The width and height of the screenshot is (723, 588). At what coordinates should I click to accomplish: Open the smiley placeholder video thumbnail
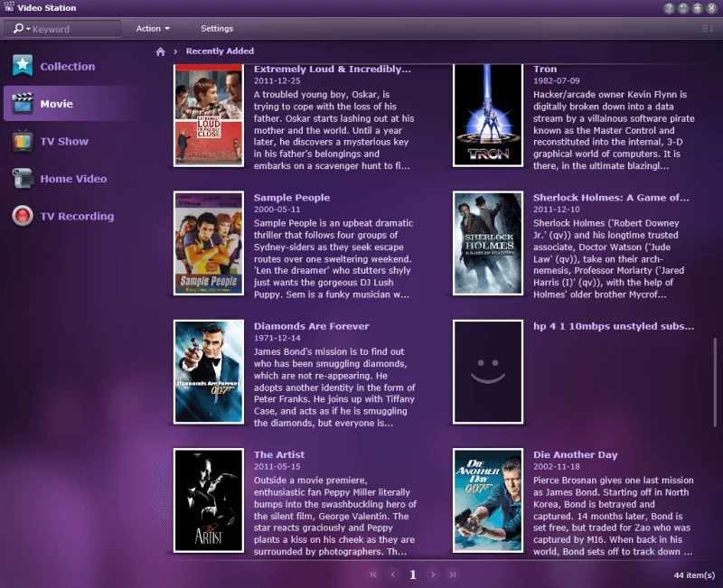[x=488, y=371]
